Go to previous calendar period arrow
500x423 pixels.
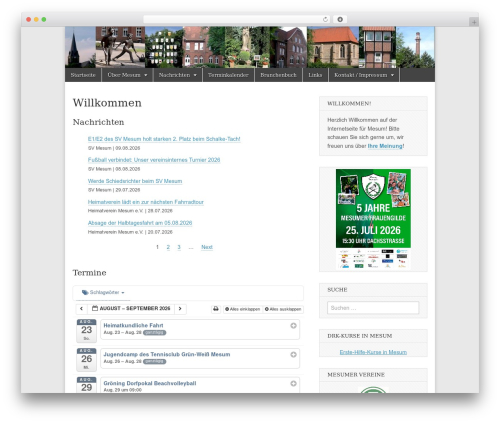[x=81, y=308]
